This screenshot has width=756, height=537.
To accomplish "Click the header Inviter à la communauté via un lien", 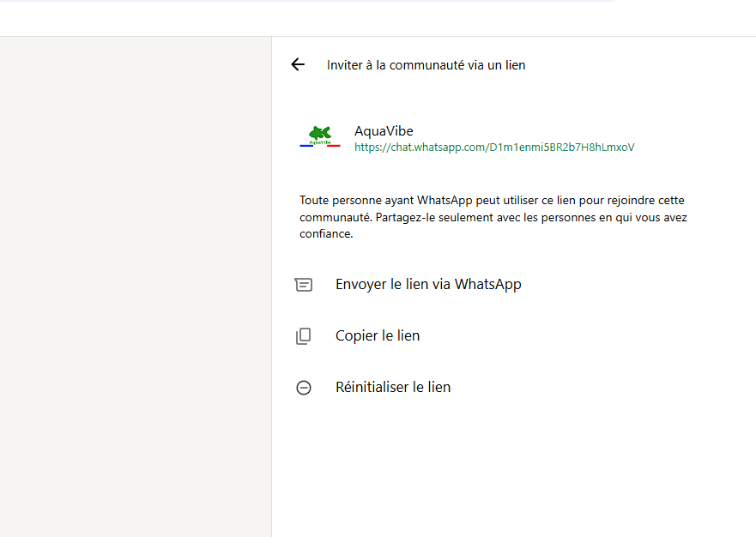I will click(426, 65).
